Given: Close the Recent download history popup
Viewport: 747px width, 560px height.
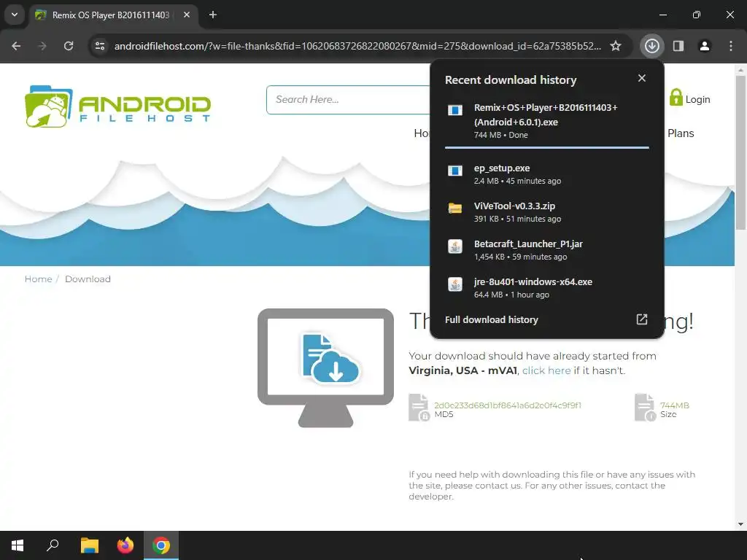Looking at the screenshot, I should 642,78.
